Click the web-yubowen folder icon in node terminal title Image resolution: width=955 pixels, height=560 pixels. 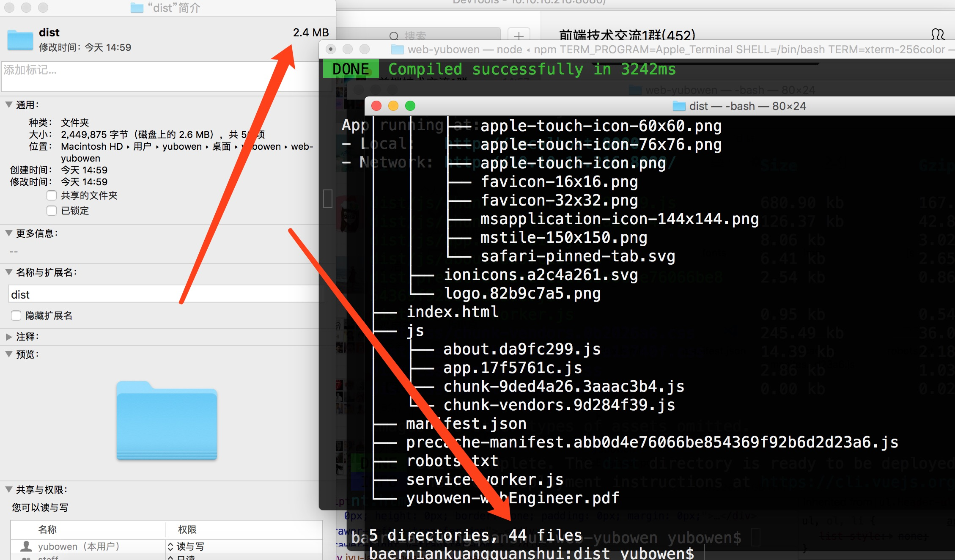click(x=397, y=49)
